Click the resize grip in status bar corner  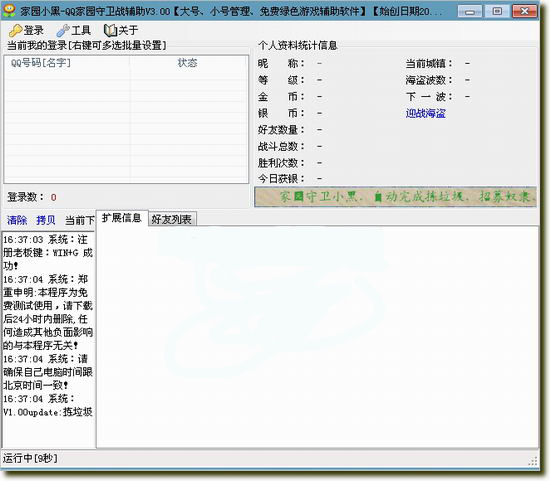pos(532,461)
